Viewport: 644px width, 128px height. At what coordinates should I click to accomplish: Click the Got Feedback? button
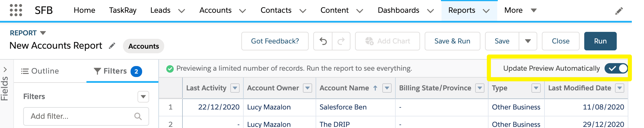(x=275, y=41)
